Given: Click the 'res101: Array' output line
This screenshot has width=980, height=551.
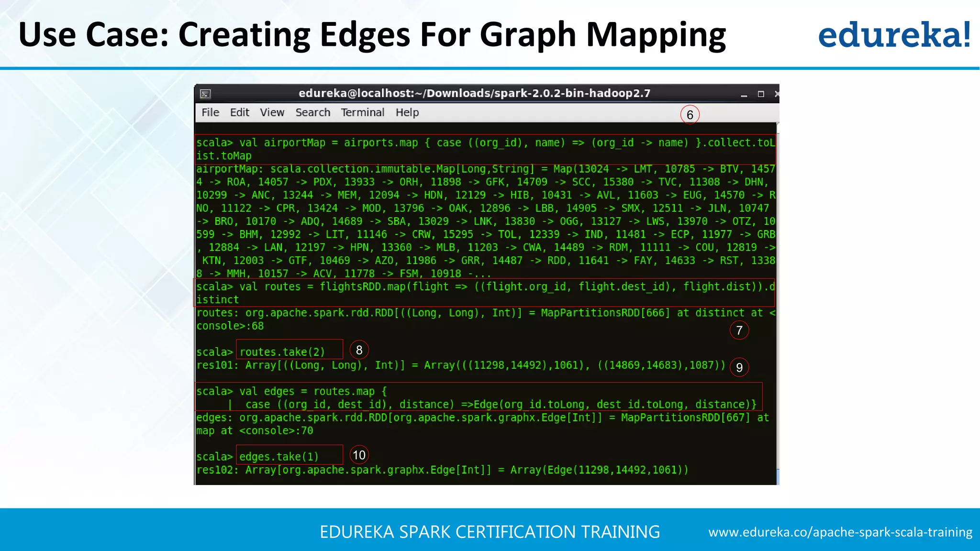Looking at the screenshot, I should (x=461, y=365).
